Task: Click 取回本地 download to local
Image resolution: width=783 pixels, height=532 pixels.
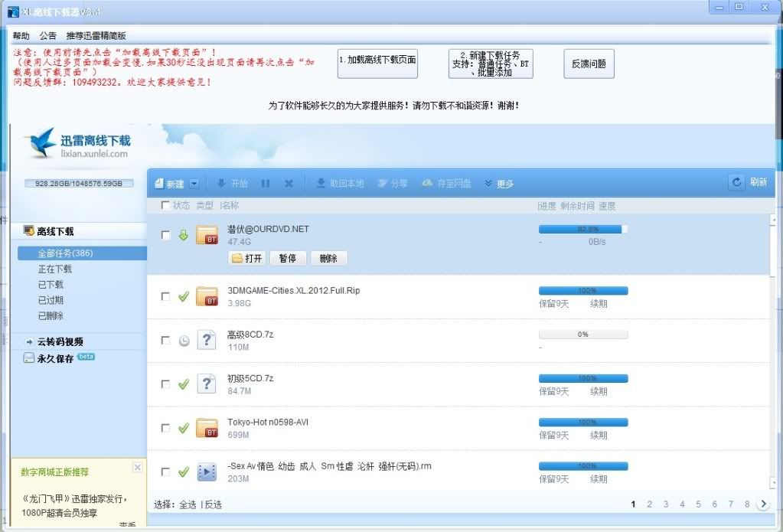Action: 340,184
